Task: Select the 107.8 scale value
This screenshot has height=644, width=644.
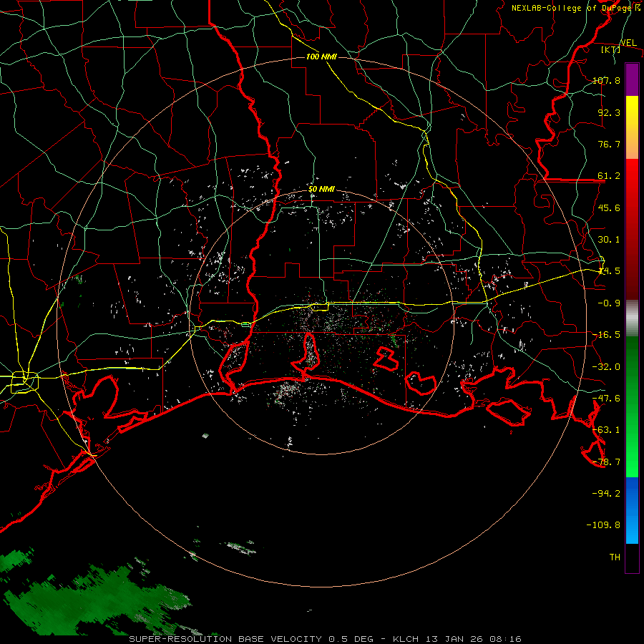Action: [606, 80]
